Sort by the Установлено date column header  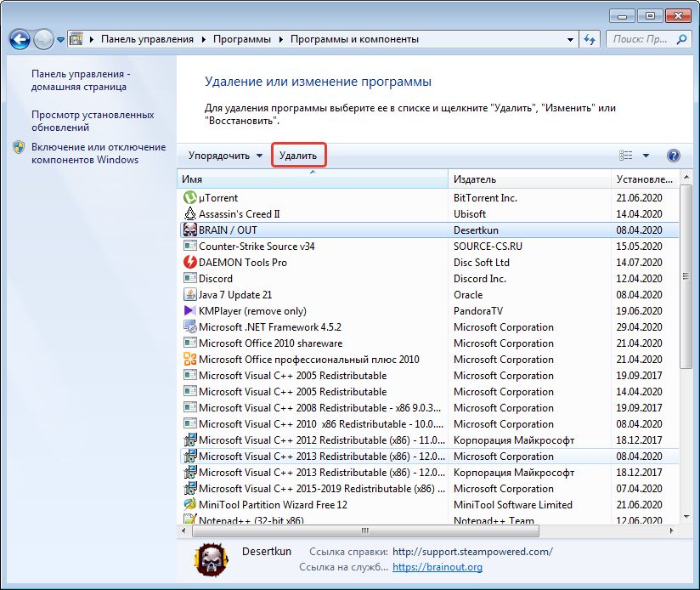pyautogui.click(x=645, y=179)
